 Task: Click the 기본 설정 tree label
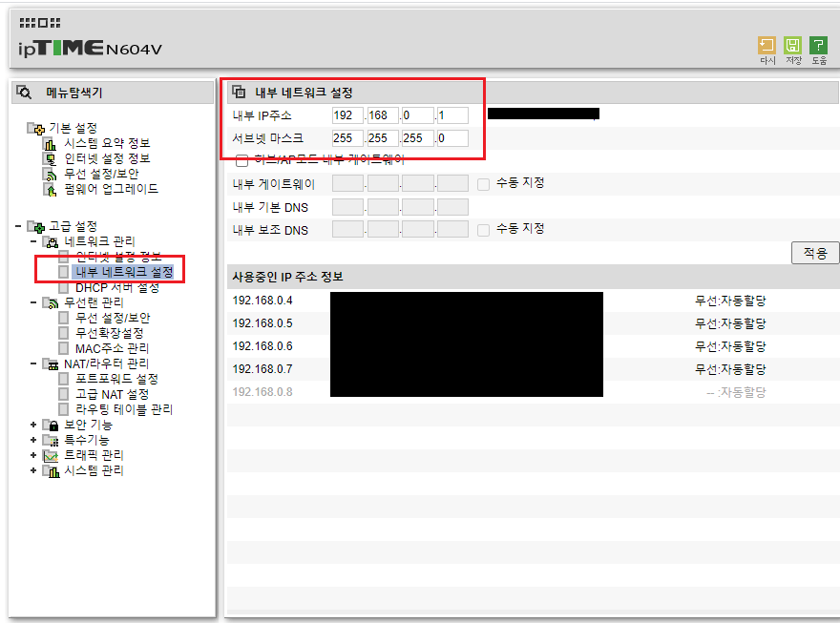click(x=73, y=129)
